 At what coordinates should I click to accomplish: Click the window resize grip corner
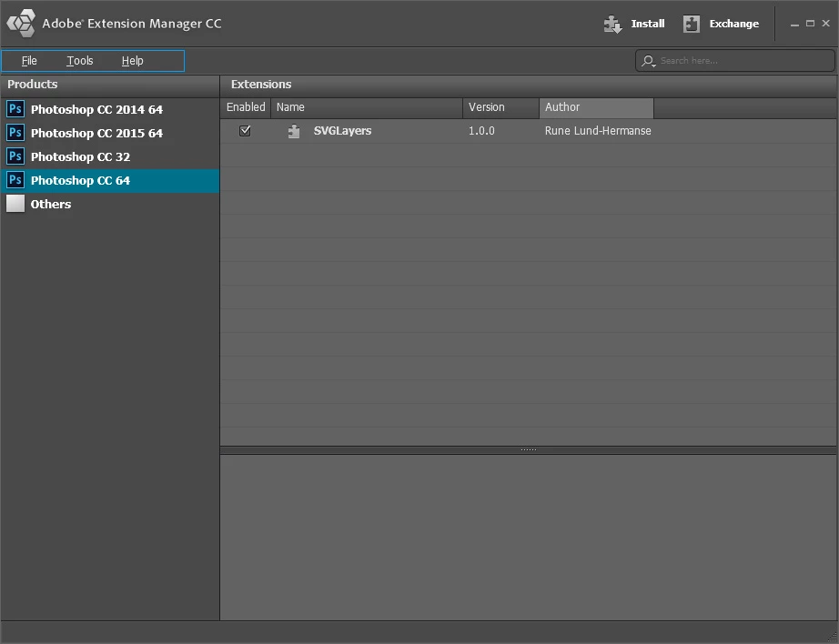point(833,636)
